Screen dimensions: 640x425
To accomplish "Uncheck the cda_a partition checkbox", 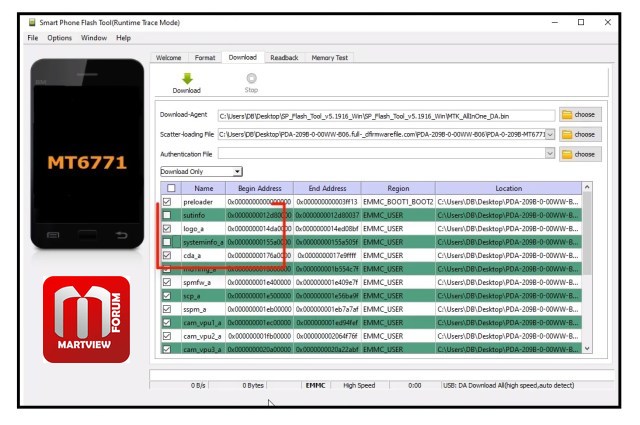I will coord(167,256).
